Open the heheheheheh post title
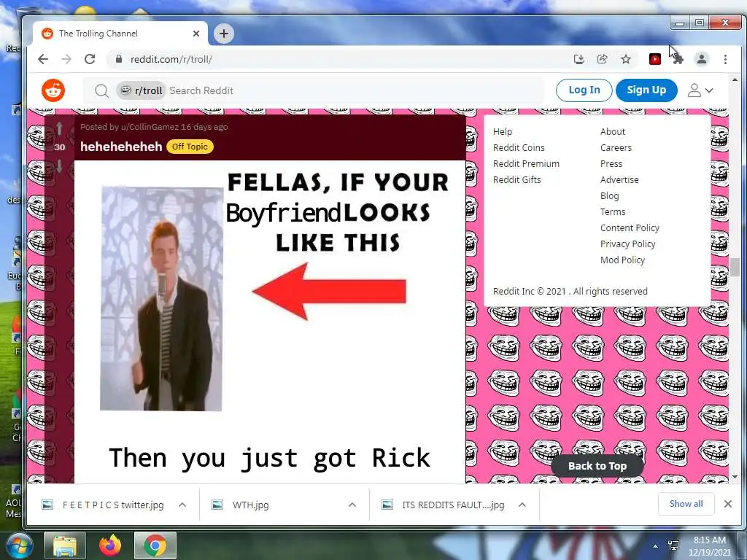 [x=121, y=147]
